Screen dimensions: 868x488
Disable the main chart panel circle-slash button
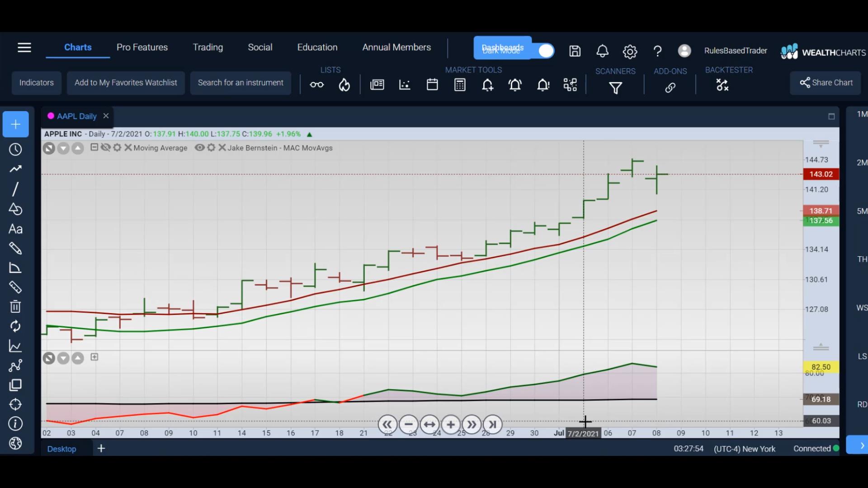tap(49, 148)
